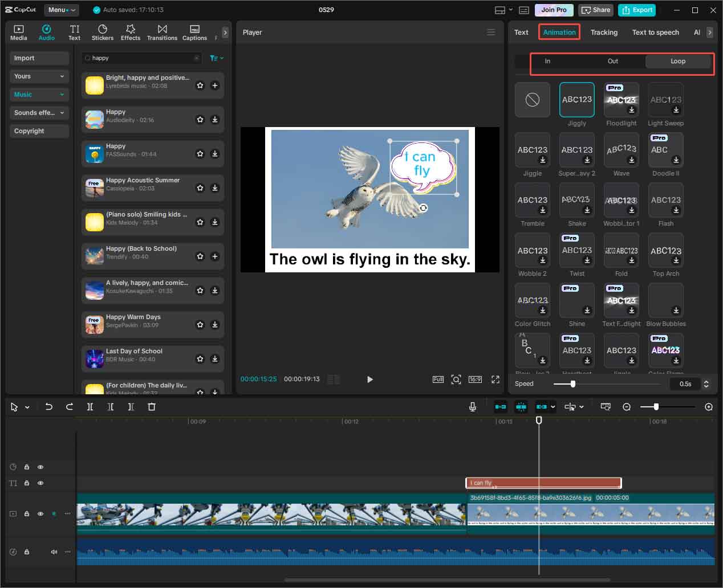Click the Export button
The width and height of the screenshot is (723, 588).
[x=637, y=10]
